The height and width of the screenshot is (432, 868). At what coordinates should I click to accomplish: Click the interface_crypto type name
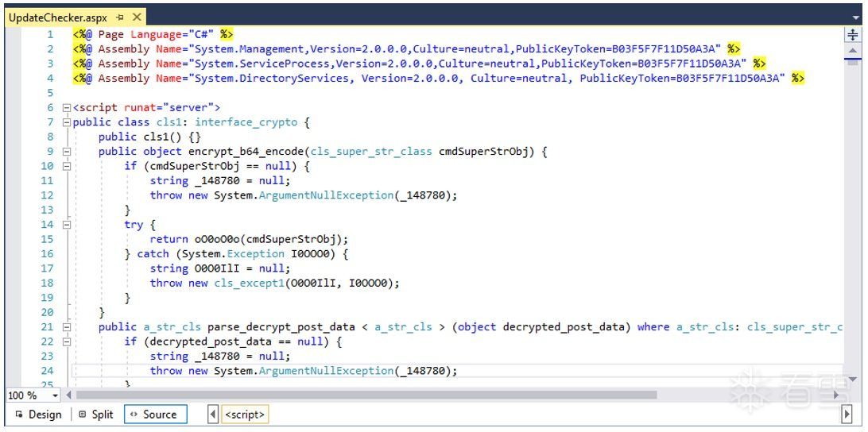pyautogui.click(x=246, y=122)
